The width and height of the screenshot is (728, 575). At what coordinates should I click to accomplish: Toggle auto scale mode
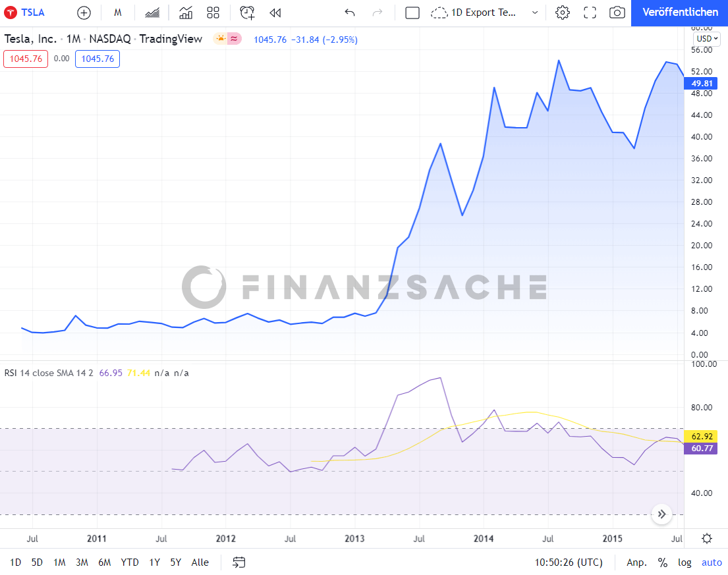point(712,562)
